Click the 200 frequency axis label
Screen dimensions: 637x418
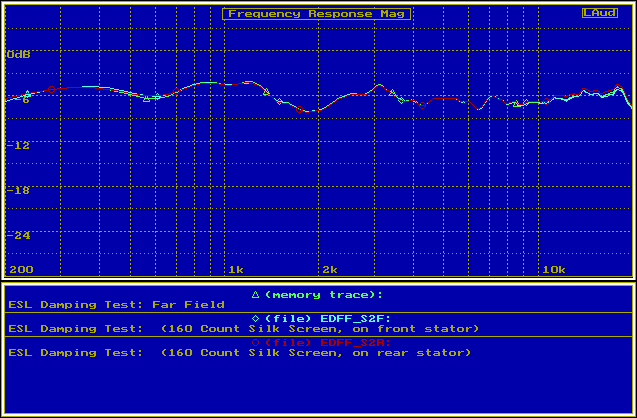(x=22, y=270)
